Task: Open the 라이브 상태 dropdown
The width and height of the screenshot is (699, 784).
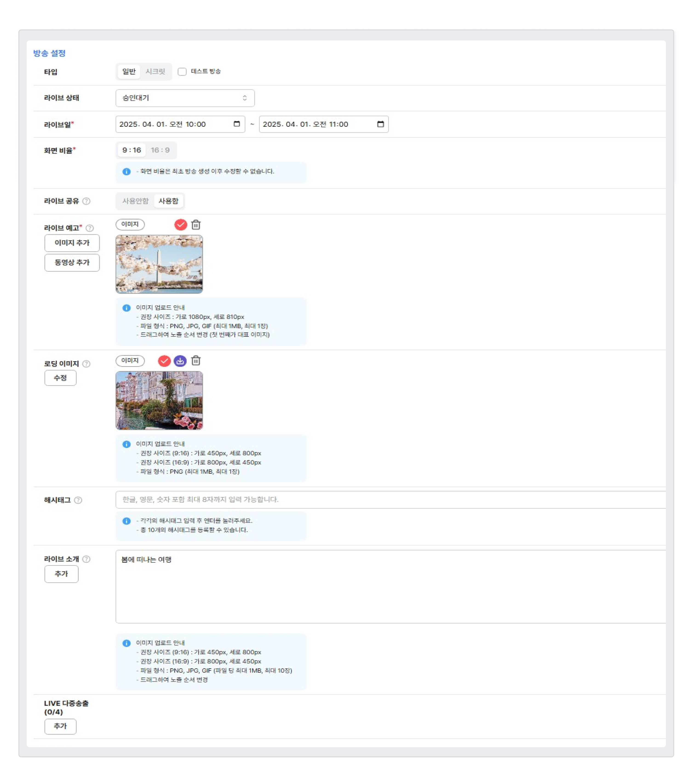Action: [x=185, y=98]
